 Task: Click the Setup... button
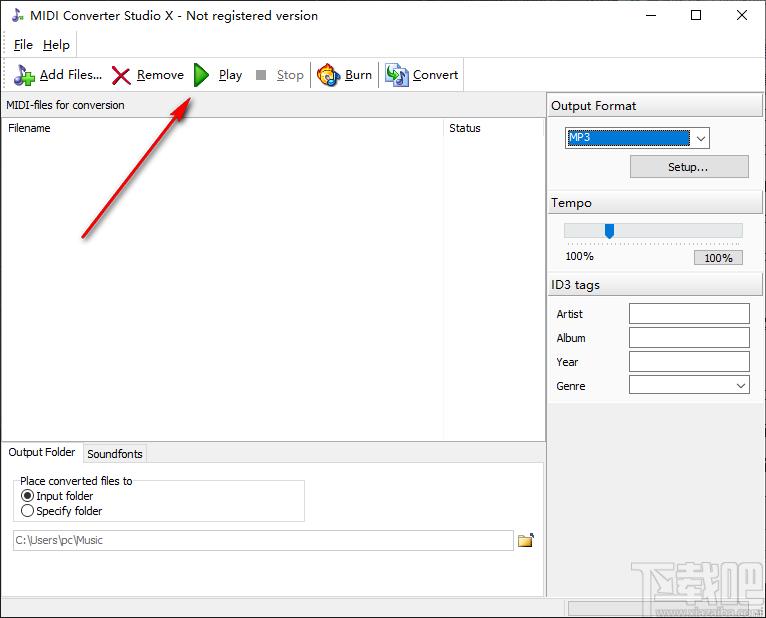[689, 167]
